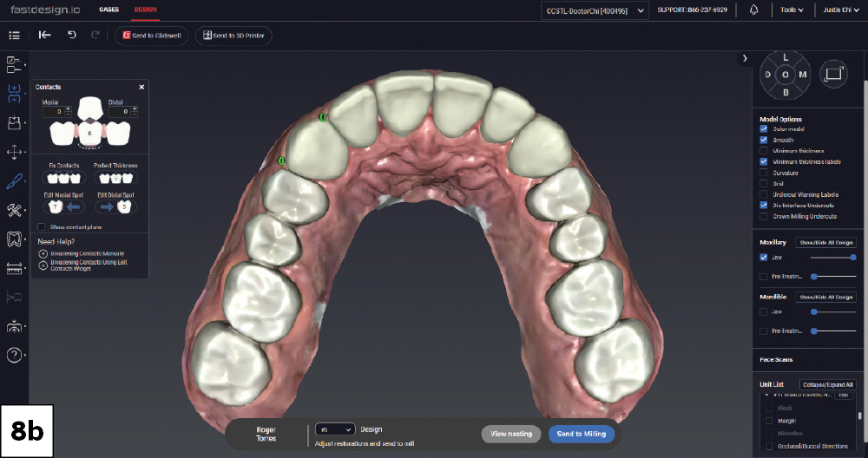Click Edit Mesial Spot tooth 7 icon

63,206
